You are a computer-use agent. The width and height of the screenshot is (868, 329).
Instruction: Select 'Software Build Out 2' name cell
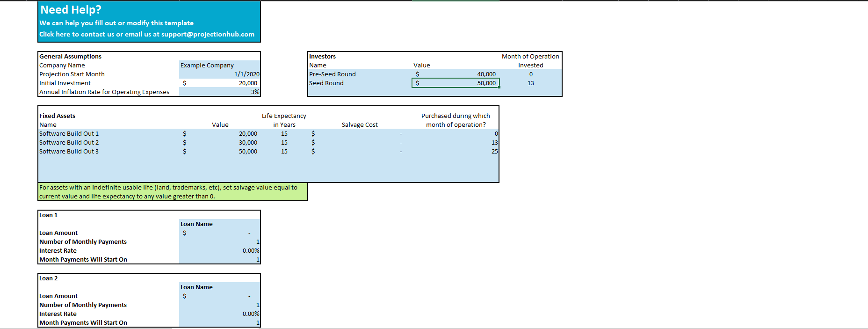[108, 142]
